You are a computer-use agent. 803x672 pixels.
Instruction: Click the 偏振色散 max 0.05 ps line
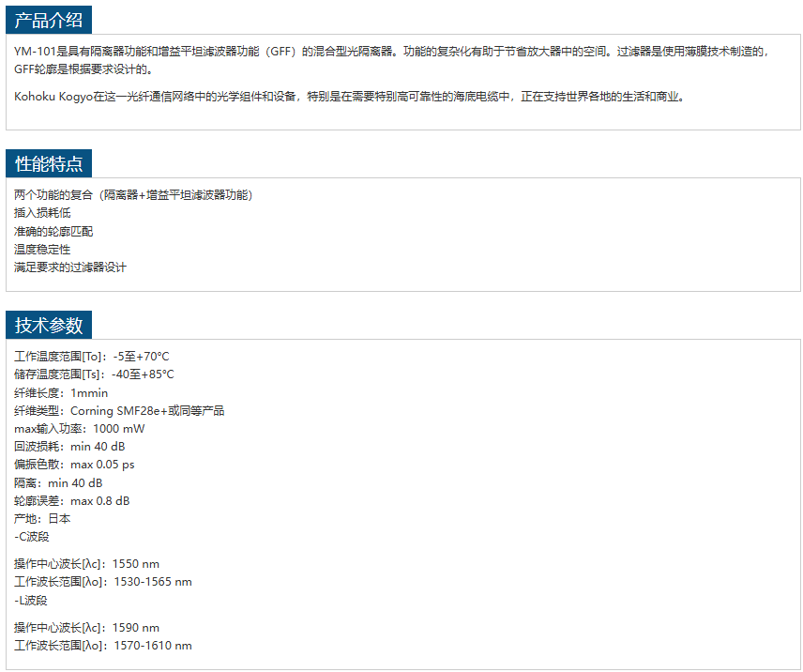74,465
